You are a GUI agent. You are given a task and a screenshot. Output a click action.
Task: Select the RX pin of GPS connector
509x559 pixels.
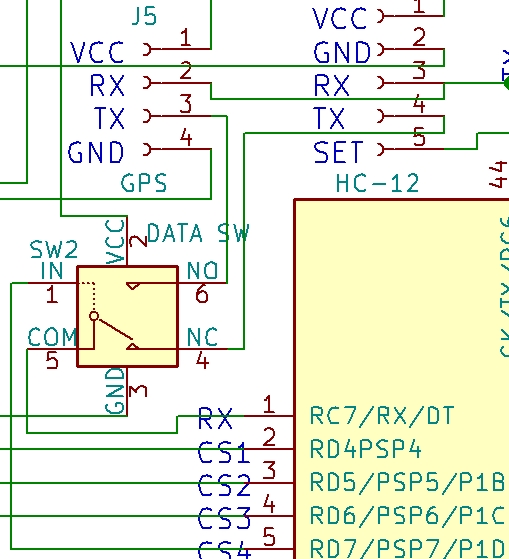(x=177, y=83)
